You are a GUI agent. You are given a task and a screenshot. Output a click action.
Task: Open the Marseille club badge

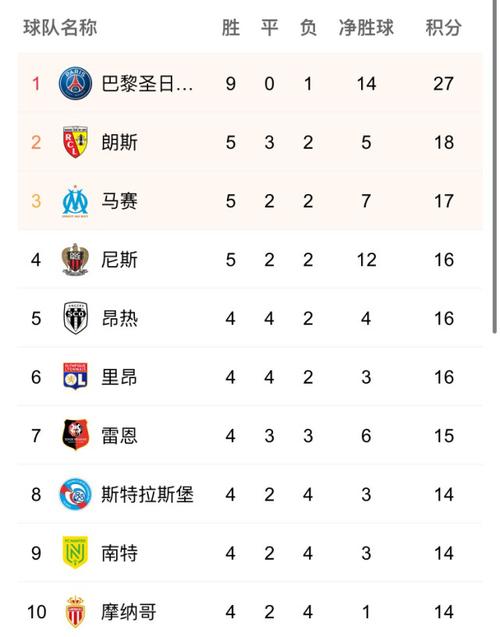(x=75, y=201)
